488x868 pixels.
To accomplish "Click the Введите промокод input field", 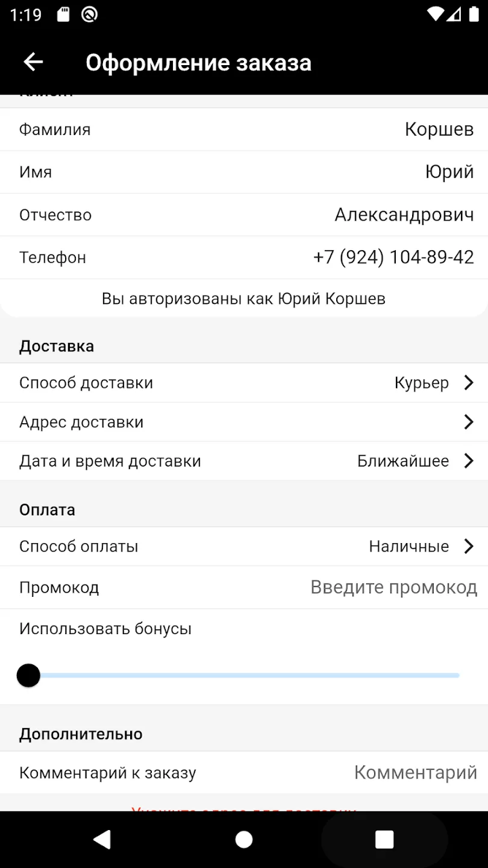I will (x=394, y=587).
